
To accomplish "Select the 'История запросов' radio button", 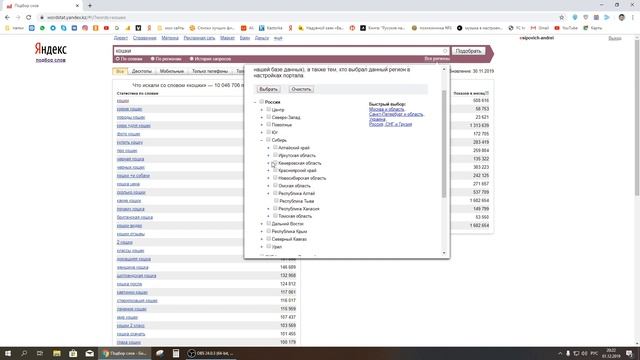I will (x=191, y=59).
